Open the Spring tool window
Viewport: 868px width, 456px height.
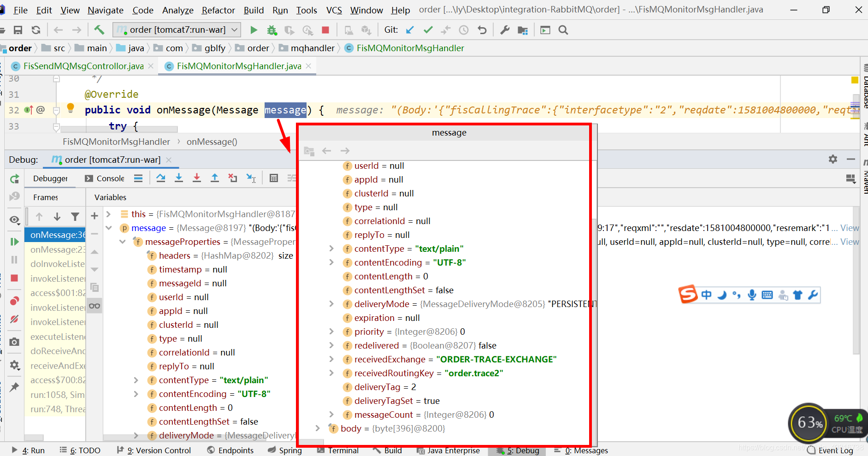[x=285, y=450]
